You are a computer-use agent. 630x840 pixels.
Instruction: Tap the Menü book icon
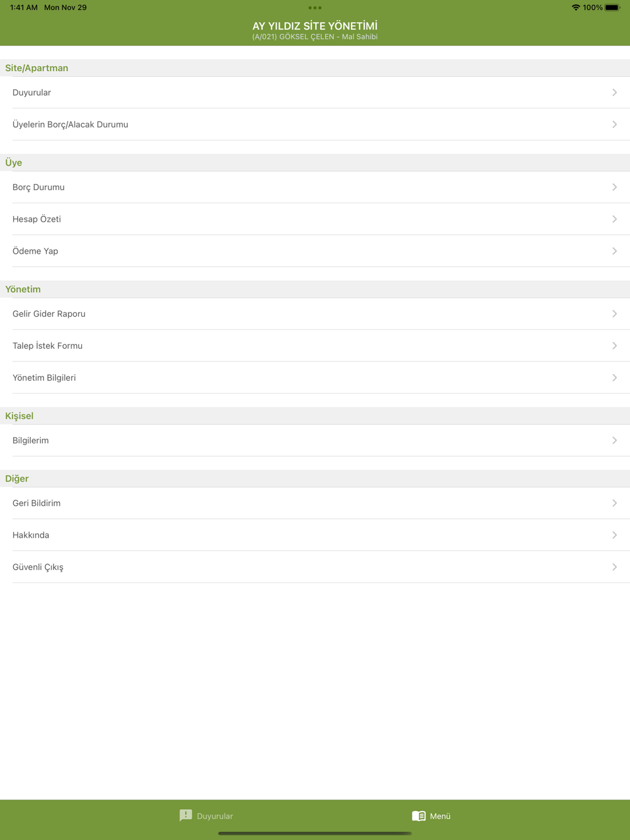419,816
